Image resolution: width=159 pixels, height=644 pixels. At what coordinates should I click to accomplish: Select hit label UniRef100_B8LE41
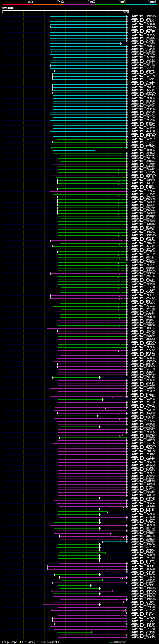click(x=143, y=567)
